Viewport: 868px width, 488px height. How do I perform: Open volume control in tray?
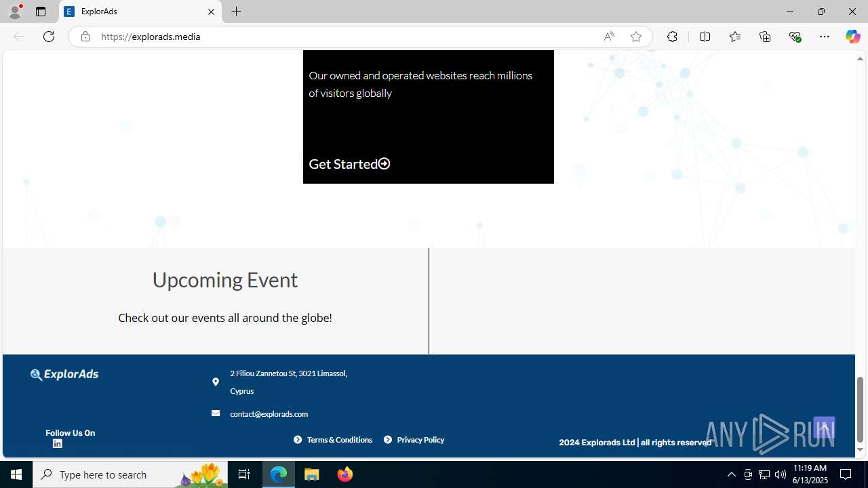click(x=781, y=474)
